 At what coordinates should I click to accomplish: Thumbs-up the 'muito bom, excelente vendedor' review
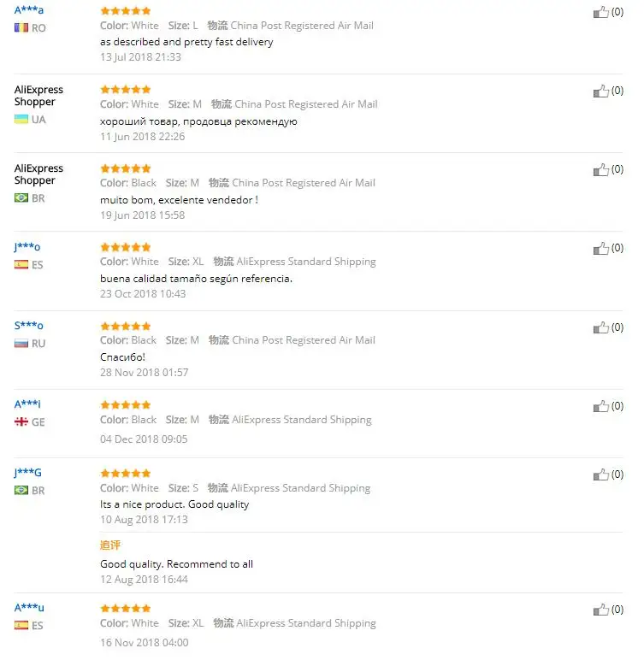[x=601, y=170]
